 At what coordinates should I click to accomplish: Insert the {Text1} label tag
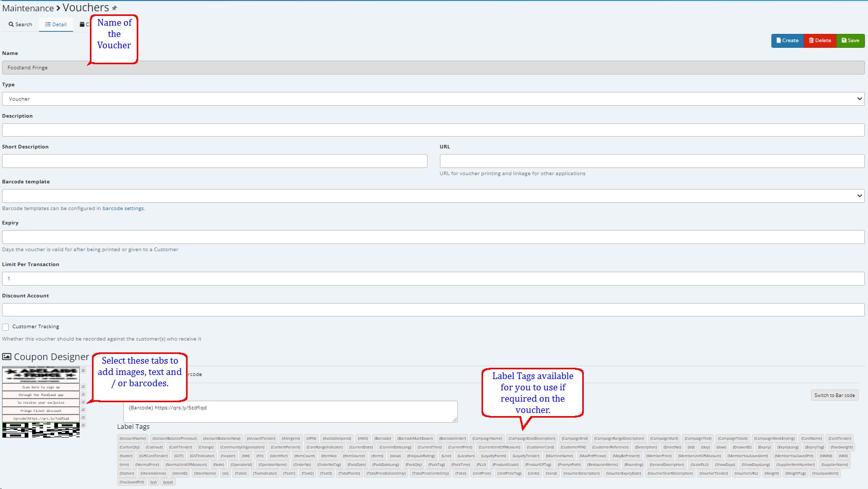(x=289, y=473)
